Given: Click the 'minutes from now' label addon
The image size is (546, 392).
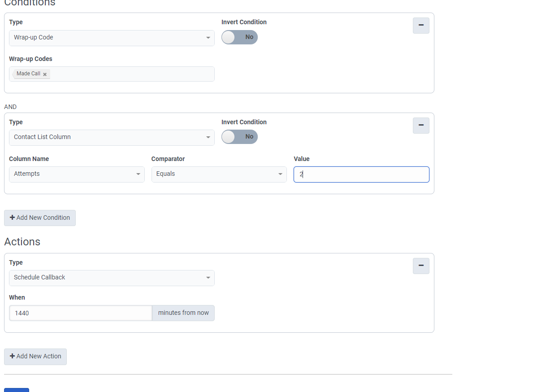Looking at the screenshot, I should click(183, 313).
